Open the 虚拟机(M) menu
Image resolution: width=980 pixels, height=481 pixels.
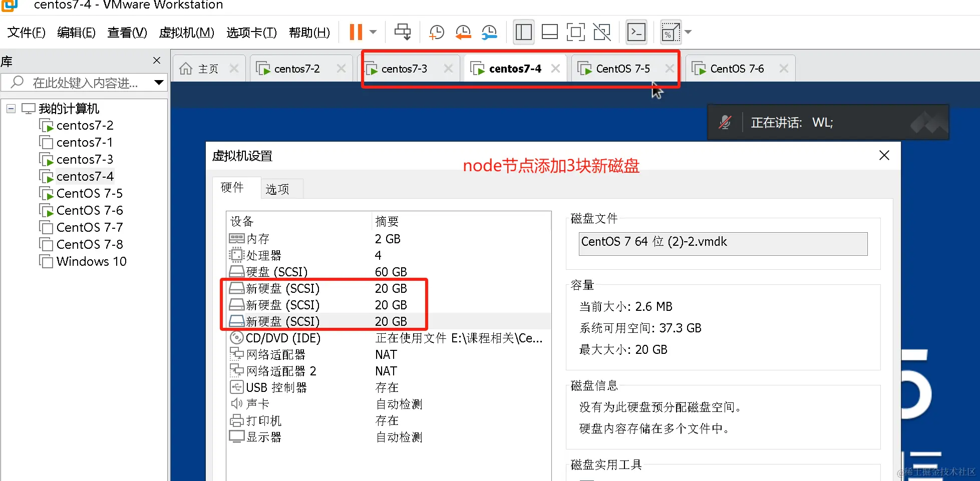point(186,33)
